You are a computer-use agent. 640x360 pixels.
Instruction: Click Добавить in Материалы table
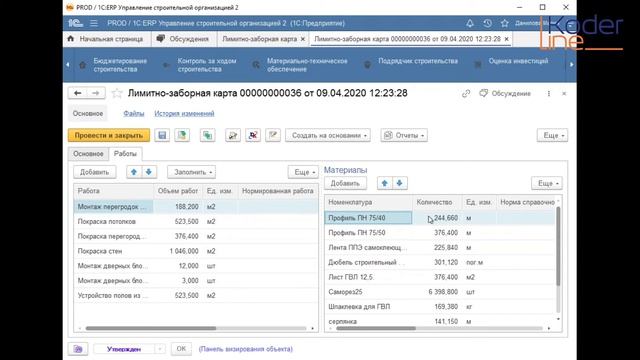[x=345, y=183]
